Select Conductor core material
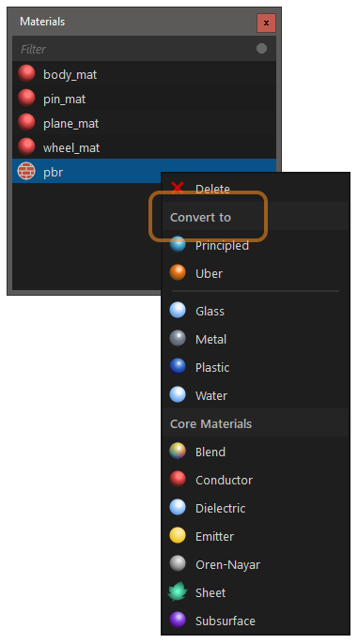358x644 pixels. point(256,480)
